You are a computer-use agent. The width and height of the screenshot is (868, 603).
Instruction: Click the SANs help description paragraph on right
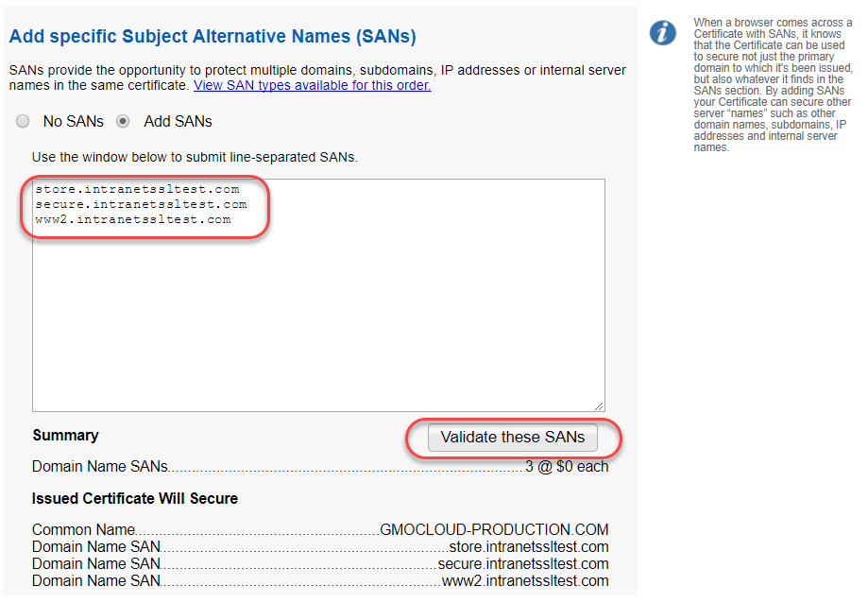(x=772, y=85)
